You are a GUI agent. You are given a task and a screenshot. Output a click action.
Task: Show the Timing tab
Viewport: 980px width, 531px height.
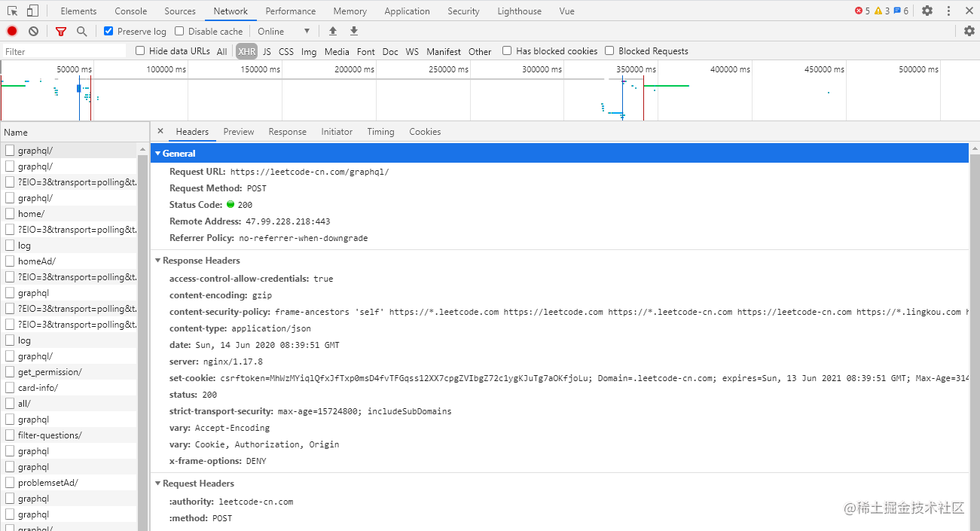[x=380, y=131]
